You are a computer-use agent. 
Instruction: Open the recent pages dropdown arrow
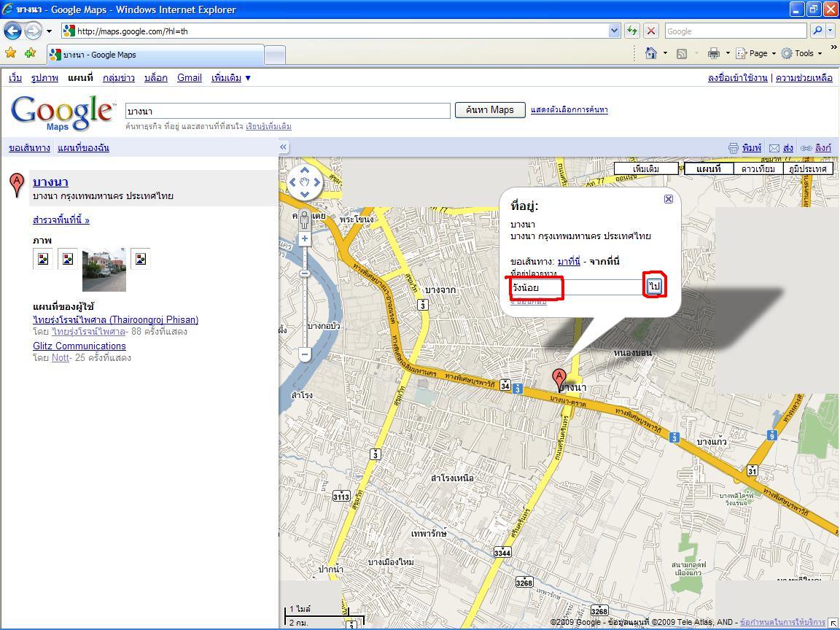tap(49, 31)
